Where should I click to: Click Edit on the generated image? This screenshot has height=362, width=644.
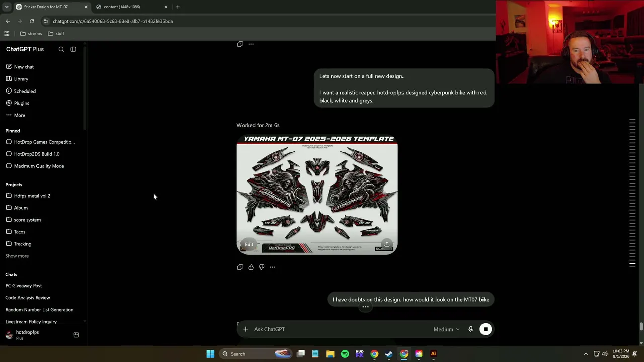pos(249,245)
